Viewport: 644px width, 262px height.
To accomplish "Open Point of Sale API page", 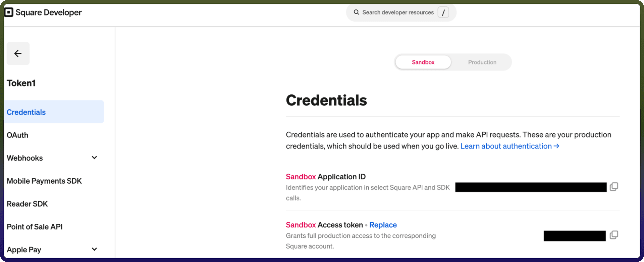I will (x=35, y=227).
